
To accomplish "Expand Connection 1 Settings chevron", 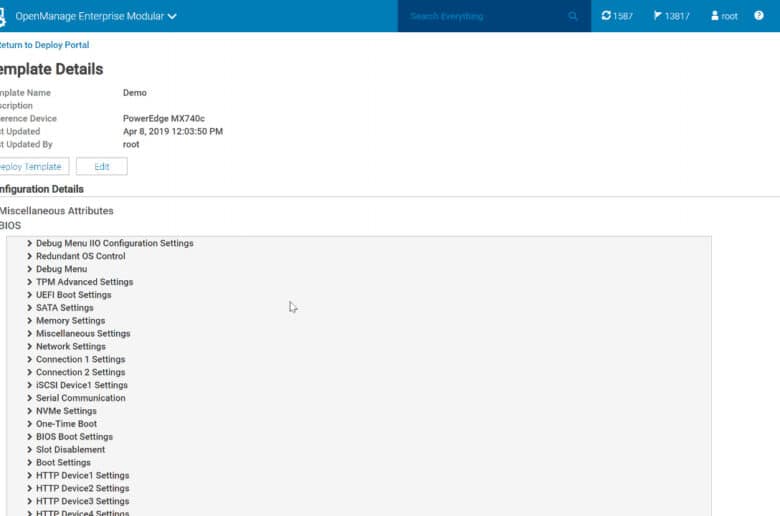I will click(29, 359).
